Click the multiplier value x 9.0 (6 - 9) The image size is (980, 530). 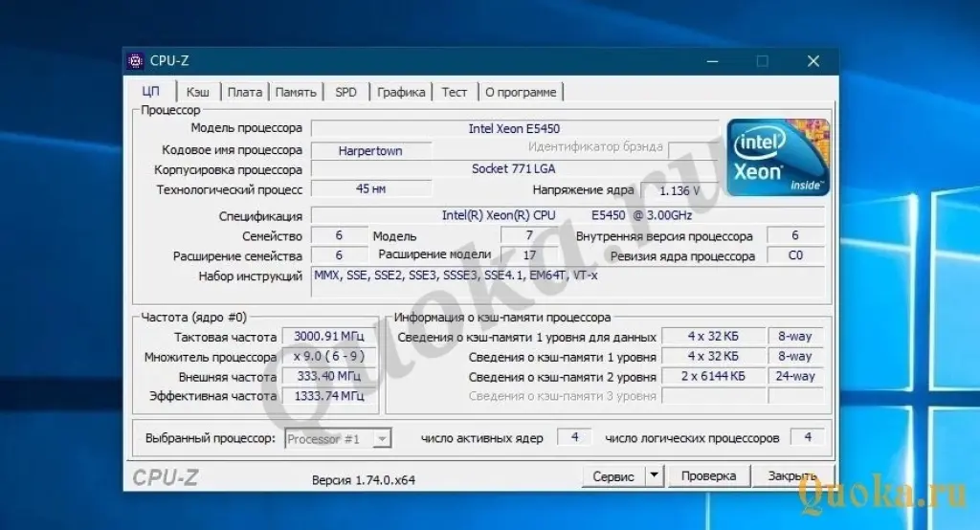(329, 356)
